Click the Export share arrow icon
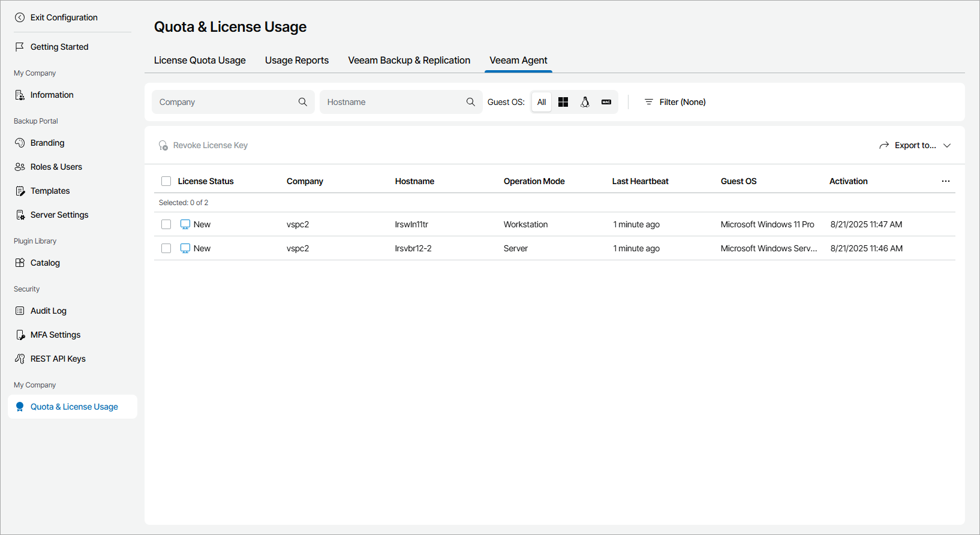The width and height of the screenshot is (980, 535). (x=884, y=145)
